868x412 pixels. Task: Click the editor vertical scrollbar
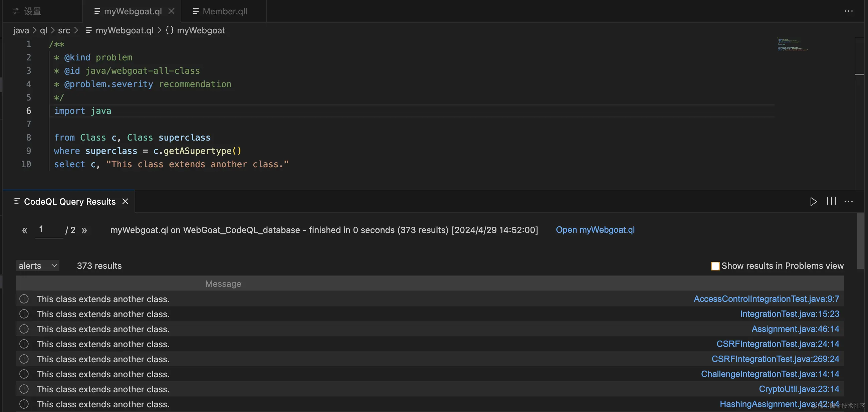click(x=859, y=113)
